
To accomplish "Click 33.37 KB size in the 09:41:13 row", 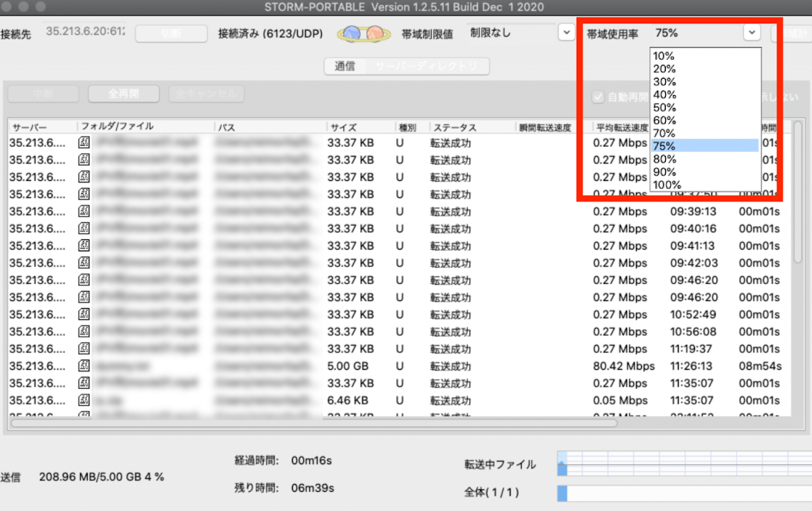I will click(x=350, y=246).
